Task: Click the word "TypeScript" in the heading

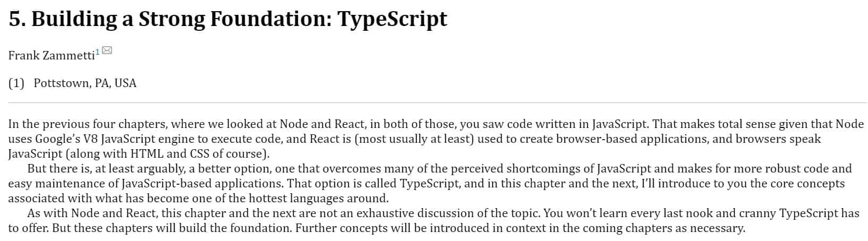Action: pos(392,19)
